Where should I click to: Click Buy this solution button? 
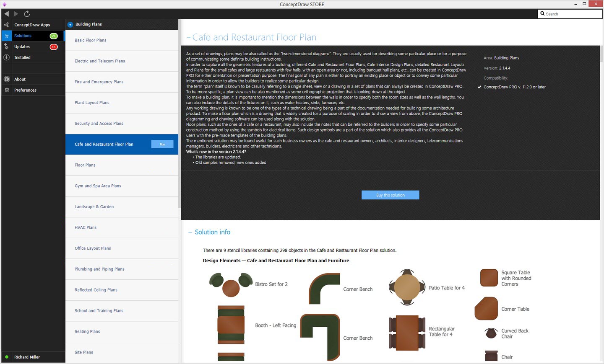click(391, 195)
